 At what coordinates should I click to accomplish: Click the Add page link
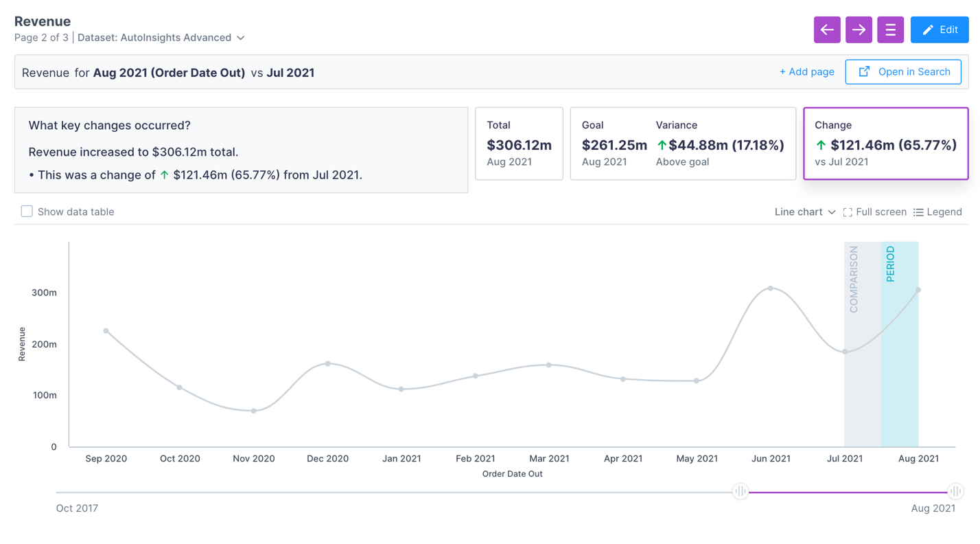click(806, 71)
